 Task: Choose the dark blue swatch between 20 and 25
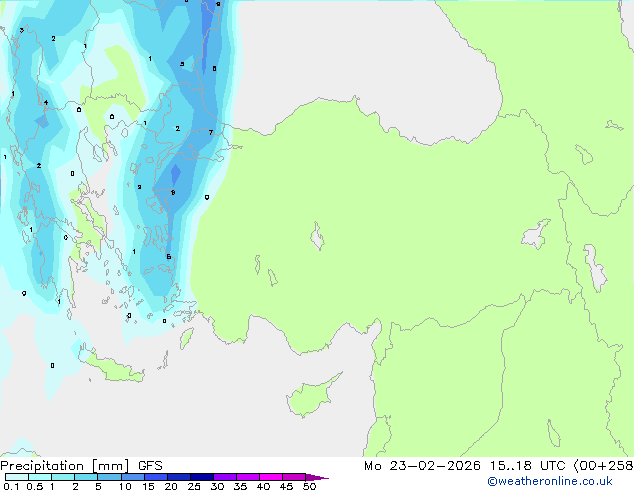178,477
